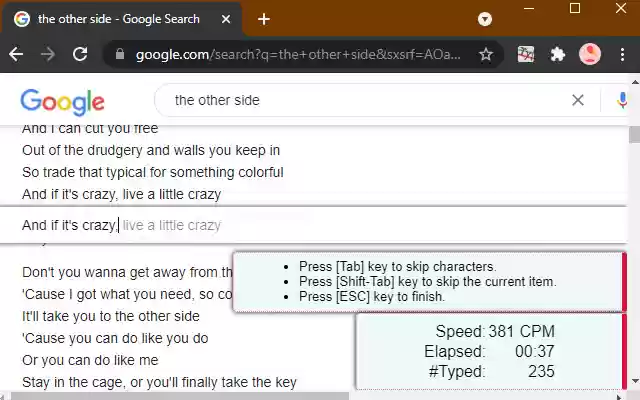The image size is (640, 400).
Task: Click the scrollbar up arrow
Action: pos(635,82)
